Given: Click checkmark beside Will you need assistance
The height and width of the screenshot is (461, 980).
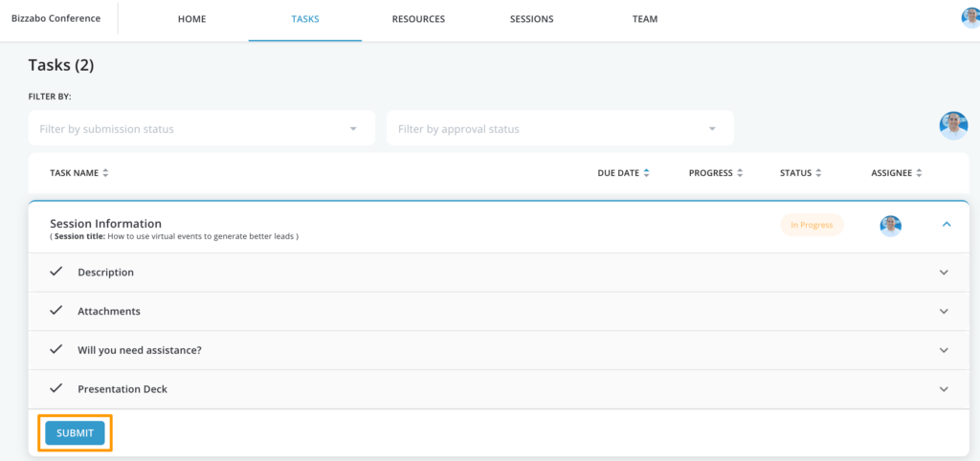Looking at the screenshot, I should point(56,348).
